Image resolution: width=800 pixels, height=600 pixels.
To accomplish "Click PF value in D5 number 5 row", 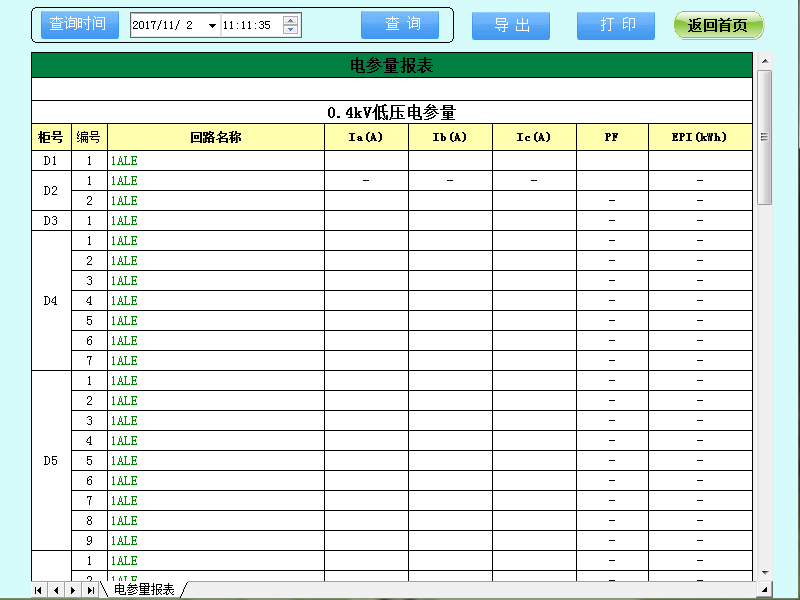I will pos(612,461).
